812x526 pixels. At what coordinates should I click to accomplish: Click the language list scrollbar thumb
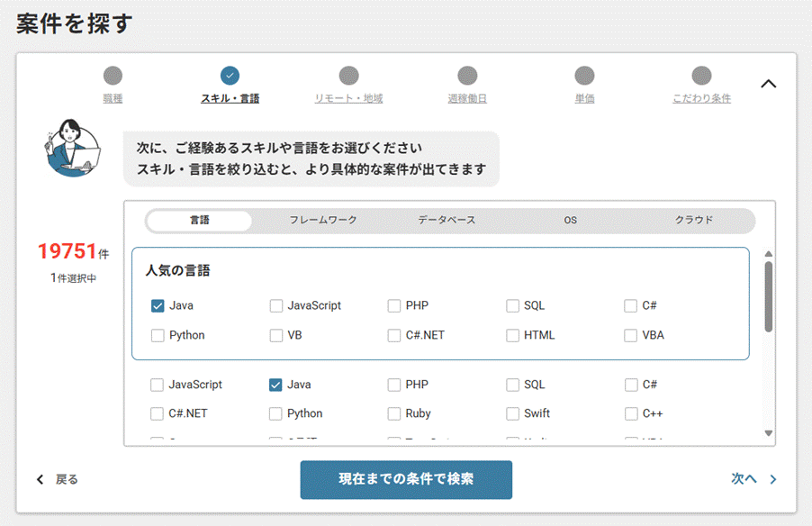pos(768,295)
